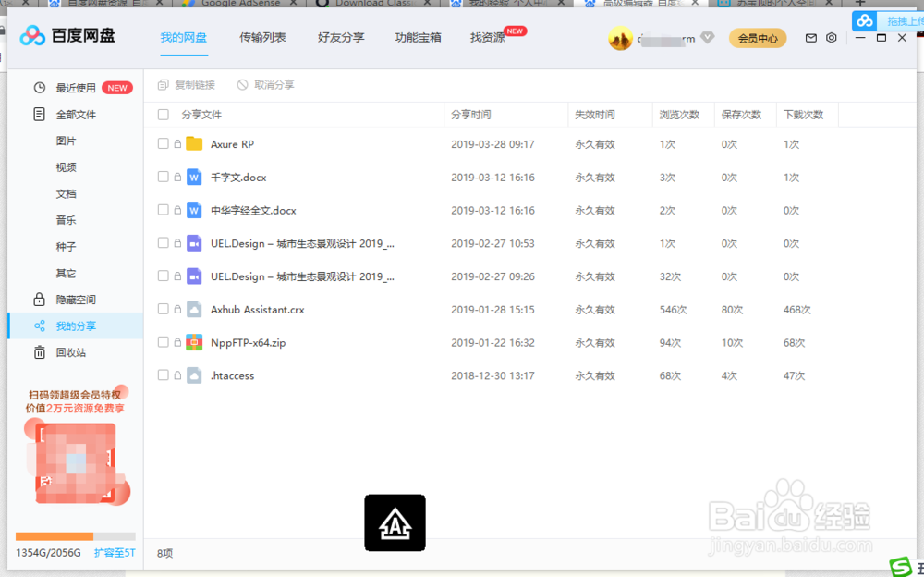Open the 好友分享 tab

(341, 38)
